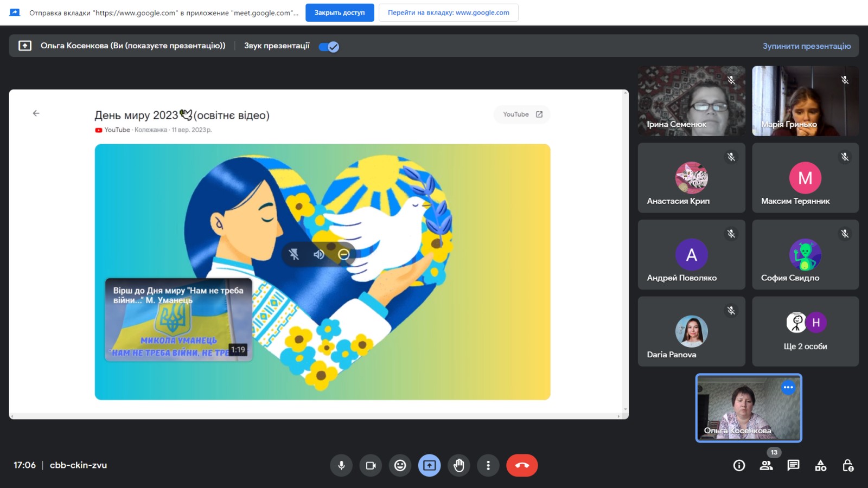Click the back arrow in presentation
868x488 pixels.
pyautogui.click(x=36, y=113)
